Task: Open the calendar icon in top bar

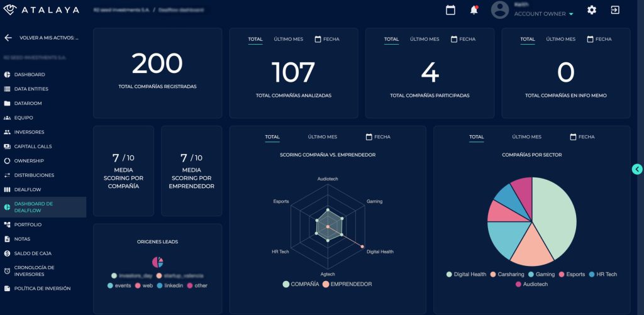Action: [x=450, y=10]
